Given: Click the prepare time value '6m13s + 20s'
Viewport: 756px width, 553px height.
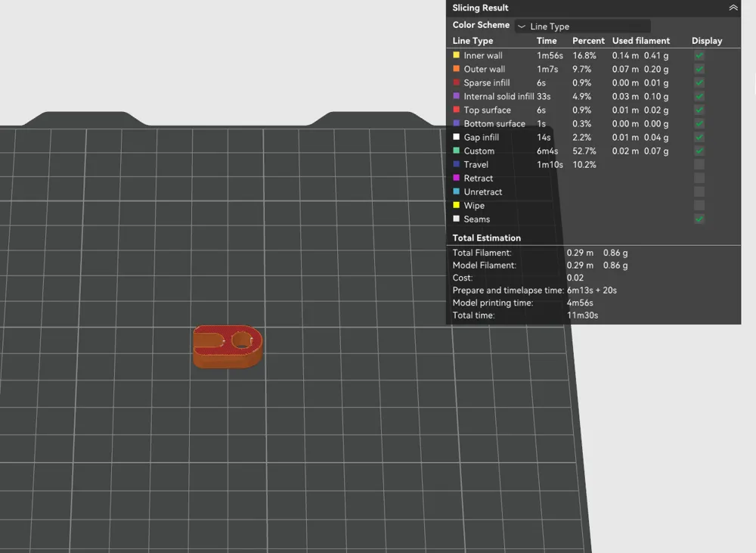Looking at the screenshot, I should pyautogui.click(x=592, y=290).
